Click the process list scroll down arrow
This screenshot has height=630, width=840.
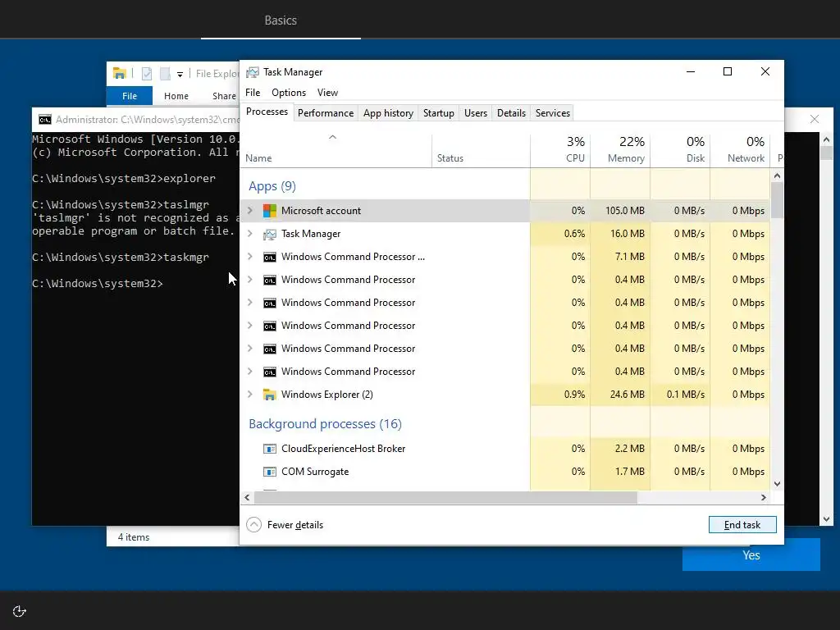click(777, 484)
